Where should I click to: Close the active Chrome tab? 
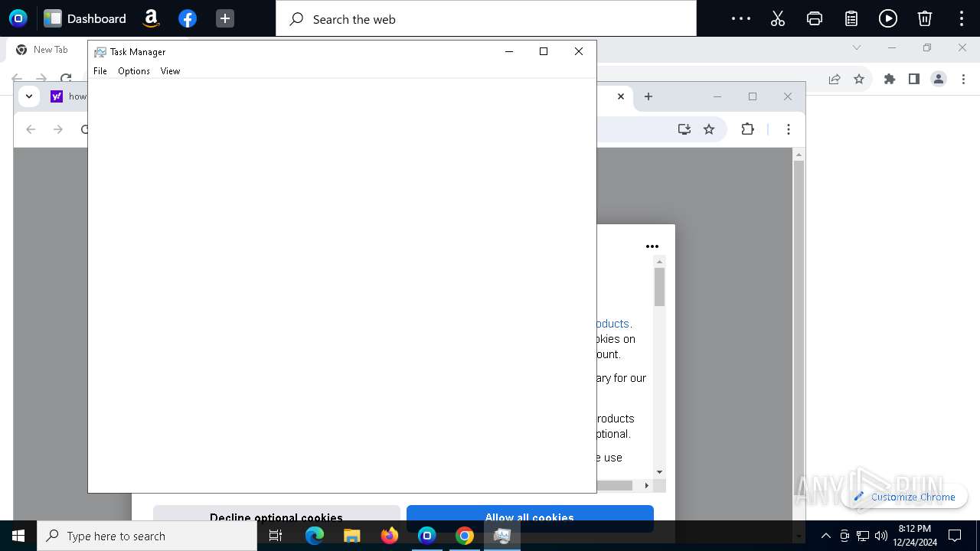(x=621, y=96)
